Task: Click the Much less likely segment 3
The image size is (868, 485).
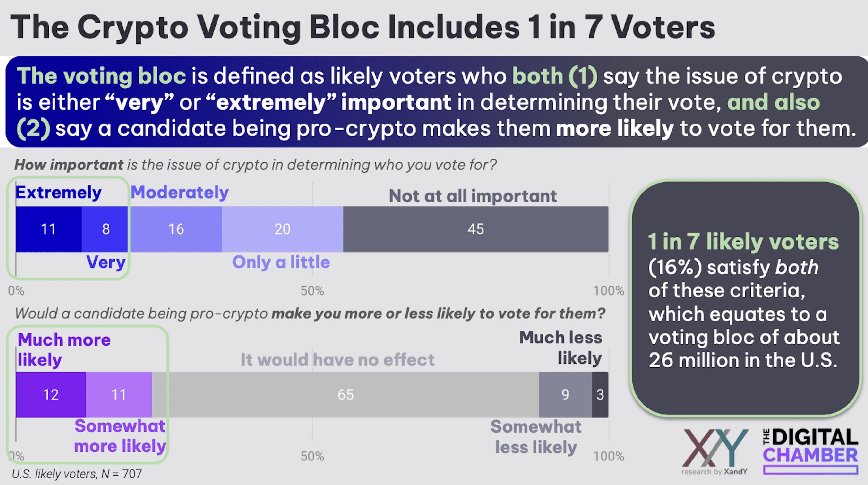Action: (600, 395)
